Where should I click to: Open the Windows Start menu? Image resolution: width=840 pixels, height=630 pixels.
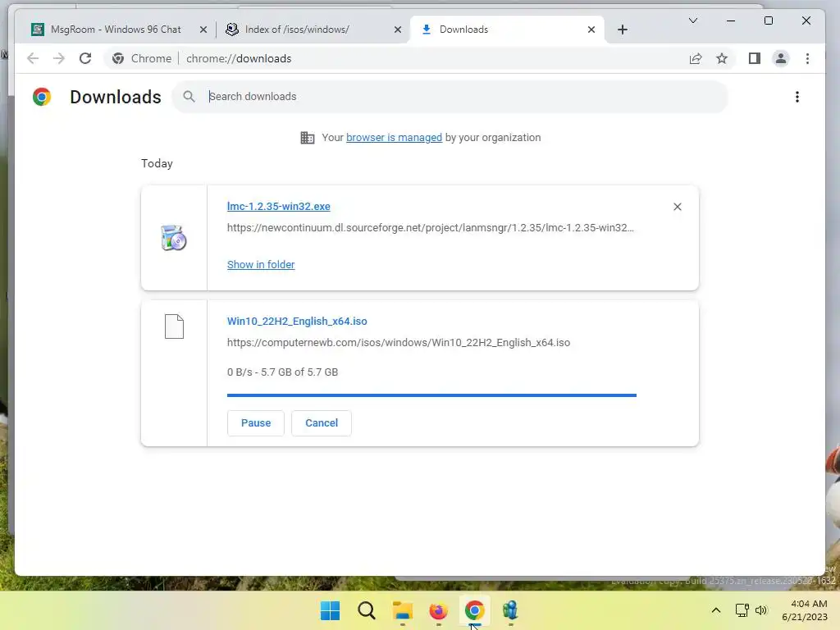coord(330,610)
